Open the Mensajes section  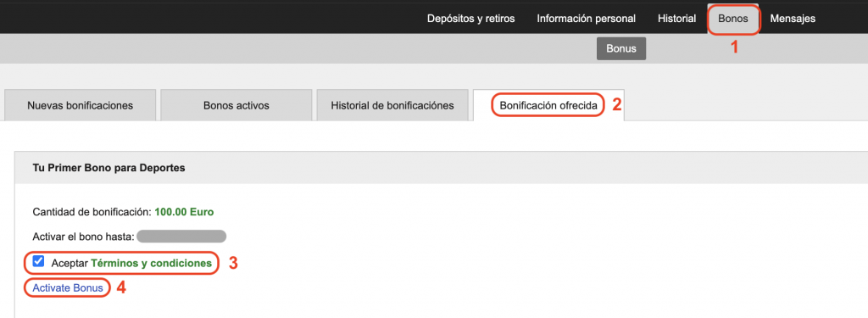click(x=793, y=19)
